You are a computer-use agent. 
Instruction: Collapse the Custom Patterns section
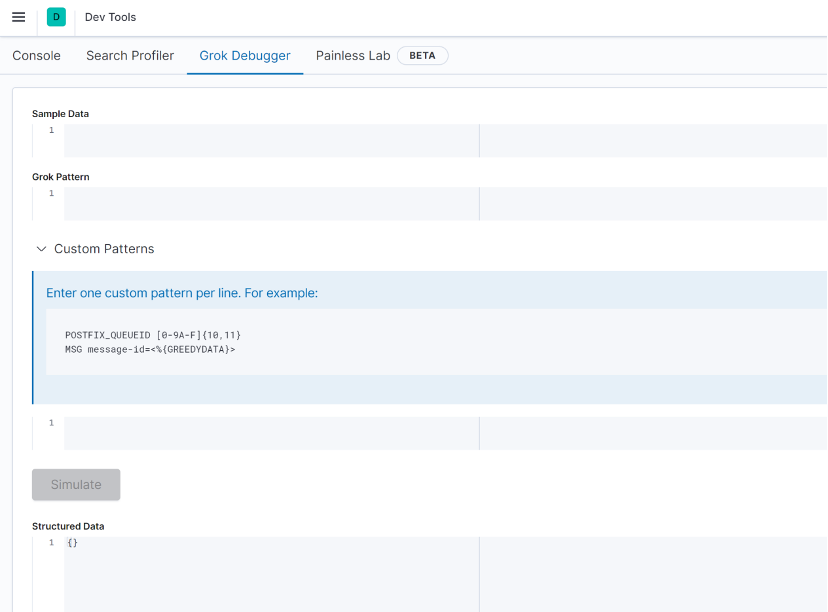pos(95,249)
